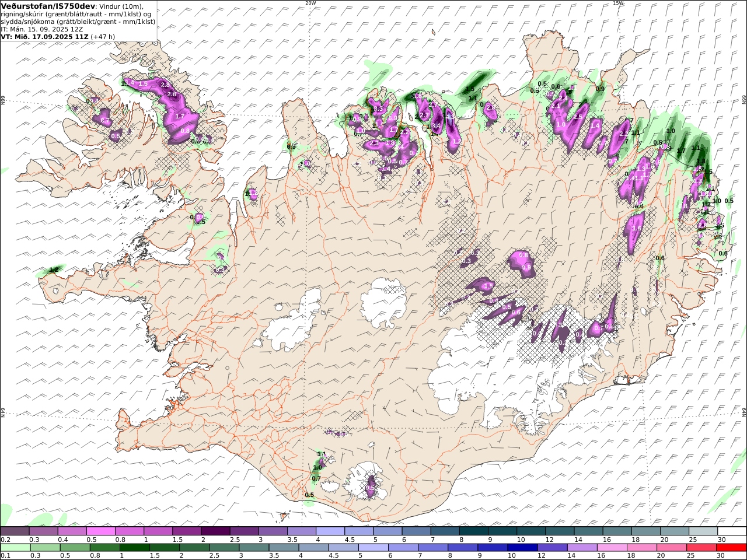Viewport: 747px width, 560px height.
Task: Pick the grey-green 2 rain-scale swatch
Action: [x=194, y=548]
